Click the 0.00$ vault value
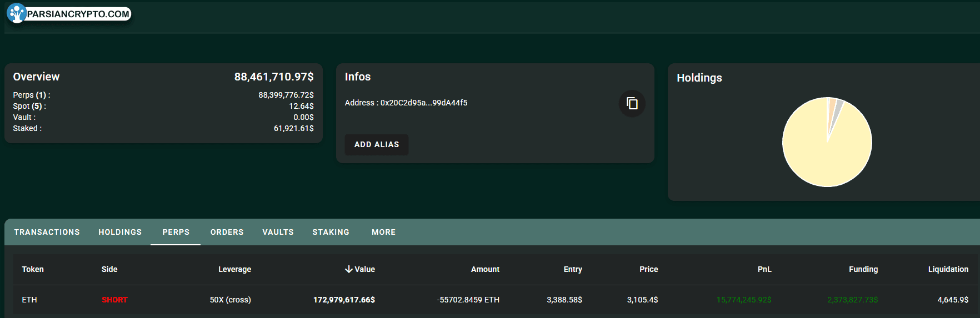Viewport: 980px width, 318px height. (303, 117)
